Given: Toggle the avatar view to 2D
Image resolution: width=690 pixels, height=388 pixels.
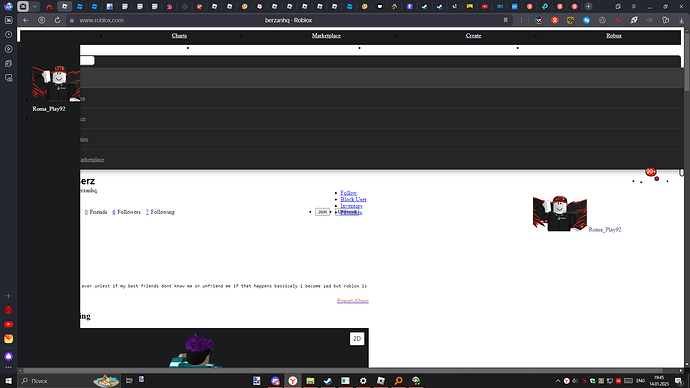Looking at the screenshot, I should tap(357, 339).
